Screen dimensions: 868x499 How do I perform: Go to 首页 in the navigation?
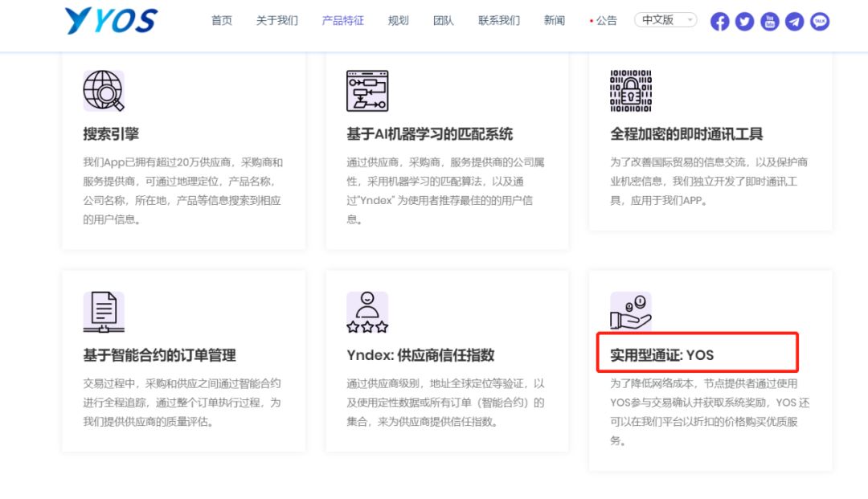pos(222,20)
